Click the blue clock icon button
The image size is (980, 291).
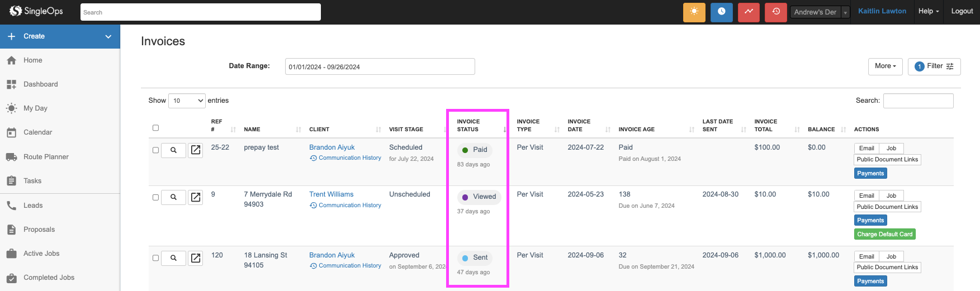pos(721,12)
